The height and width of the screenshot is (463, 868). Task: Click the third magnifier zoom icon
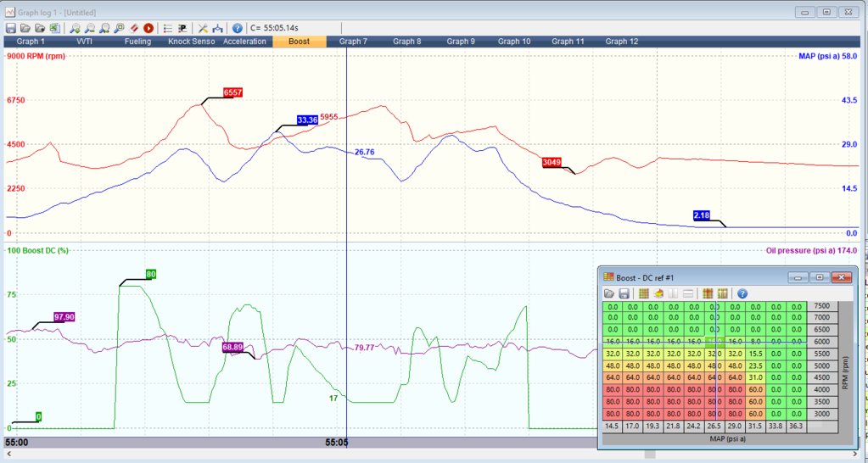click(x=104, y=28)
